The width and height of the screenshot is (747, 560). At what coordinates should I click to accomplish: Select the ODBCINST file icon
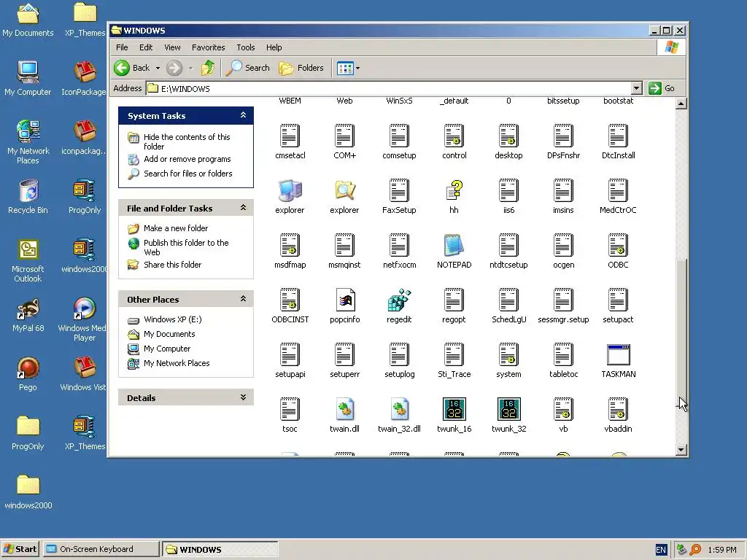click(290, 300)
